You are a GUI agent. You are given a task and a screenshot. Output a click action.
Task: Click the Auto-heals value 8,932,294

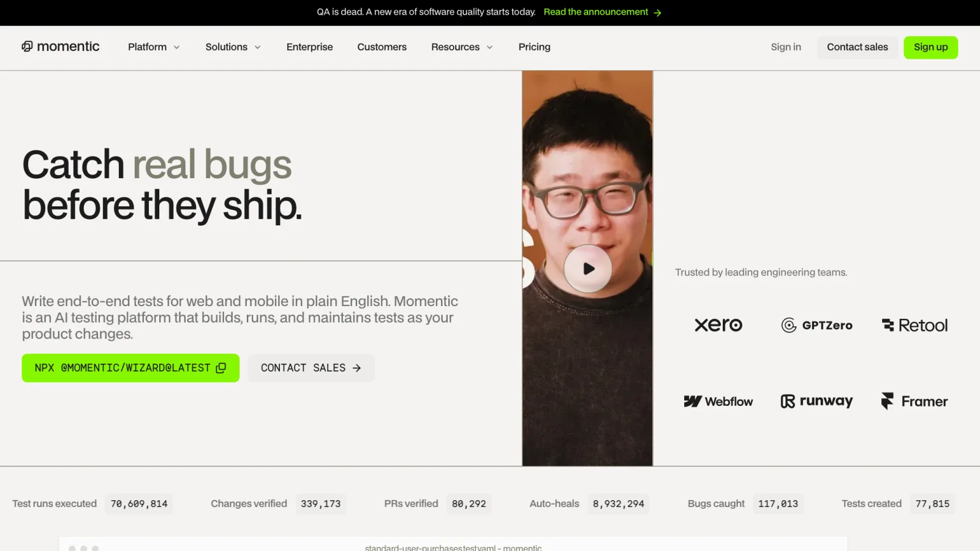point(619,504)
